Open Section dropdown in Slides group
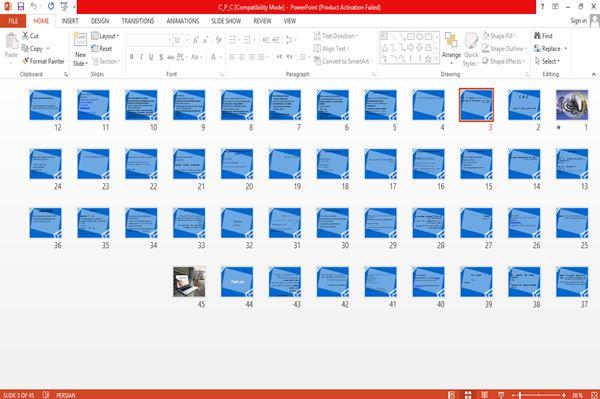Screen dimensions: 600x399 (106, 61)
